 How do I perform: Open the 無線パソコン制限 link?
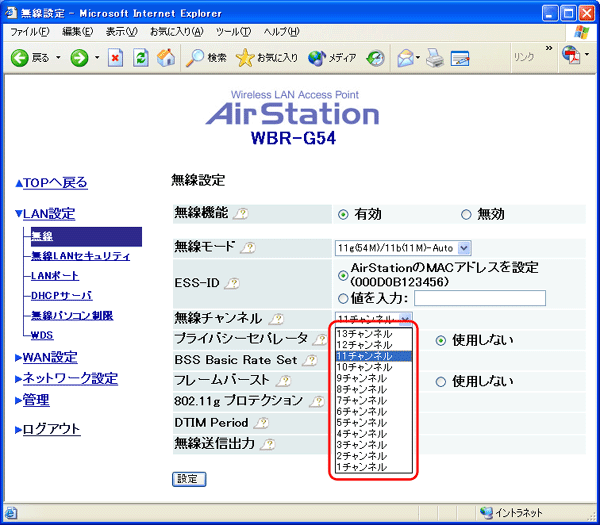point(72,316)
